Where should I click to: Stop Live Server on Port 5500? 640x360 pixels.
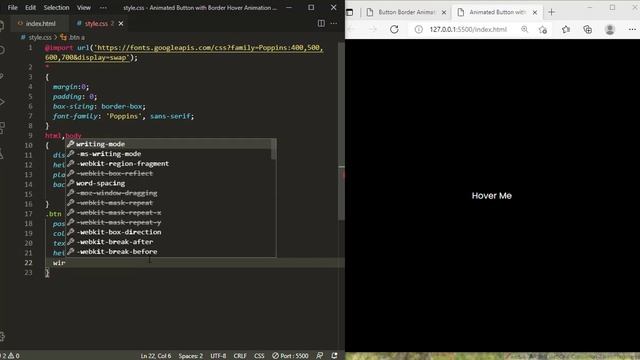click(x=290, y=356)
